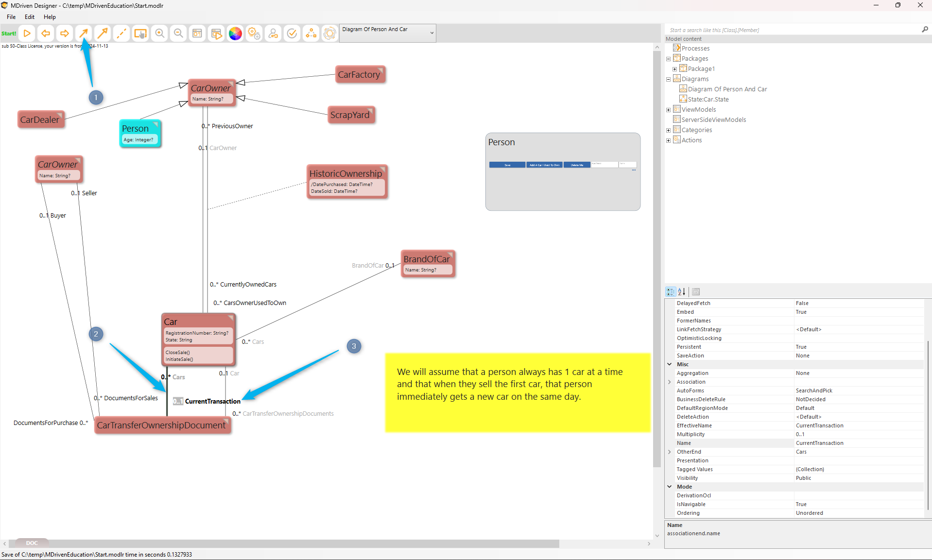Open the Edit menu
This screenshot has width=932, height=560.
(30, 17)
